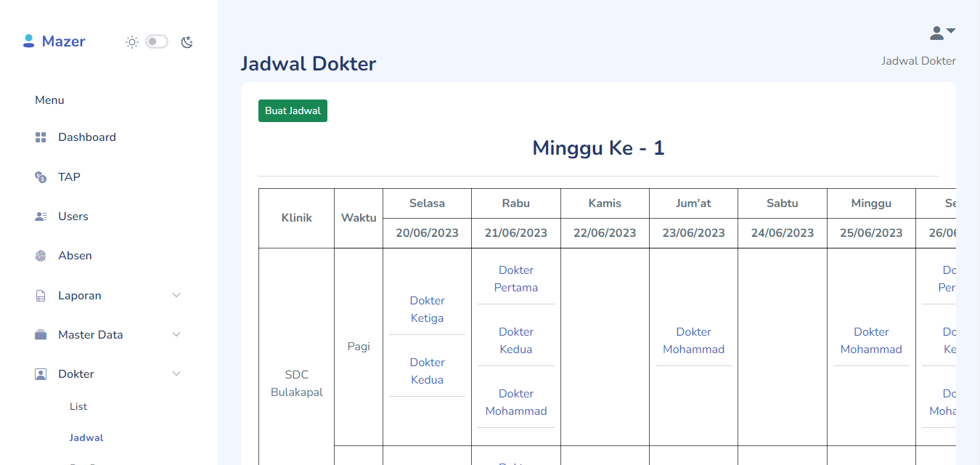Screen dimensions: 980x465
Task: Open Dokter Ketiga on Selasa
Action: click(427, 310)
